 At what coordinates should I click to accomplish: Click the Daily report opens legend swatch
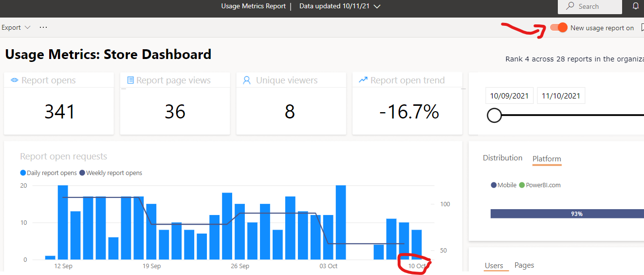pyautogui.click(x=23, y=173)
